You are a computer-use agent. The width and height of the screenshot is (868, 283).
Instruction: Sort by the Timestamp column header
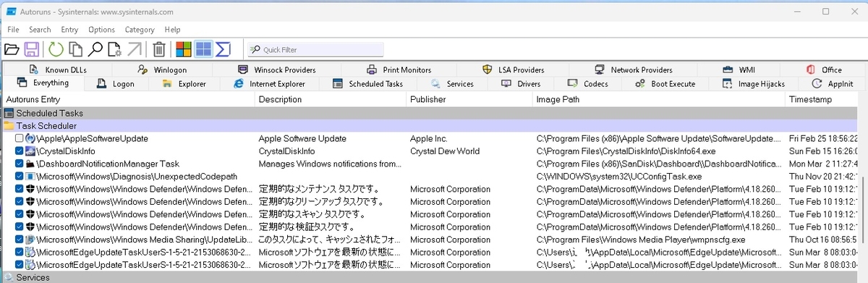[822, 99]
